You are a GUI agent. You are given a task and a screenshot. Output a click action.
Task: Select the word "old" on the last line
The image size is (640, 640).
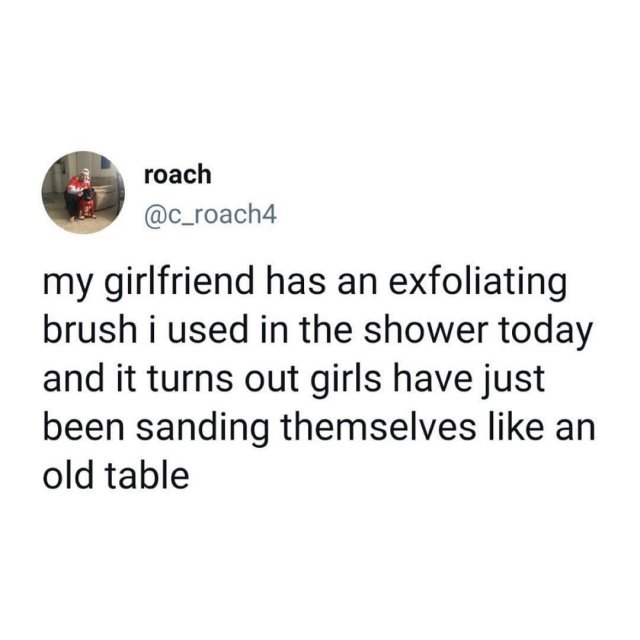69,474
